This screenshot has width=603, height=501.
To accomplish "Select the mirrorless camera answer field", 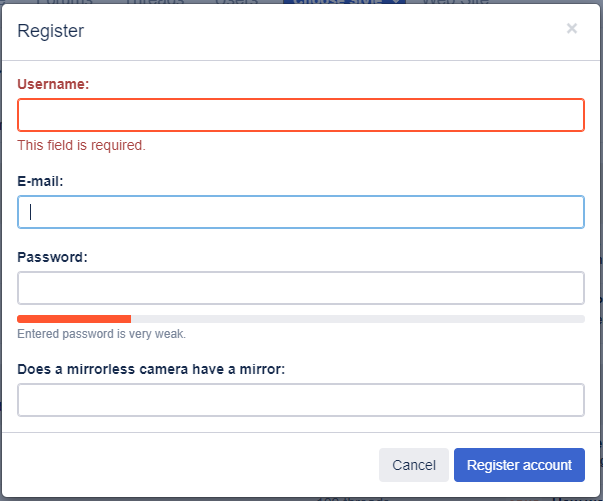I will (301, 400).
